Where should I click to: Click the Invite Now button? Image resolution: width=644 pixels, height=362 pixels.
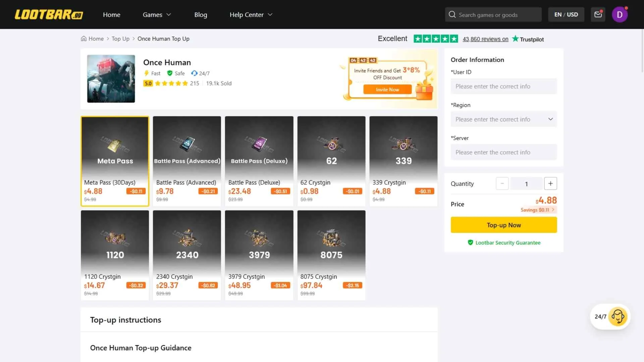coord(387,89)
